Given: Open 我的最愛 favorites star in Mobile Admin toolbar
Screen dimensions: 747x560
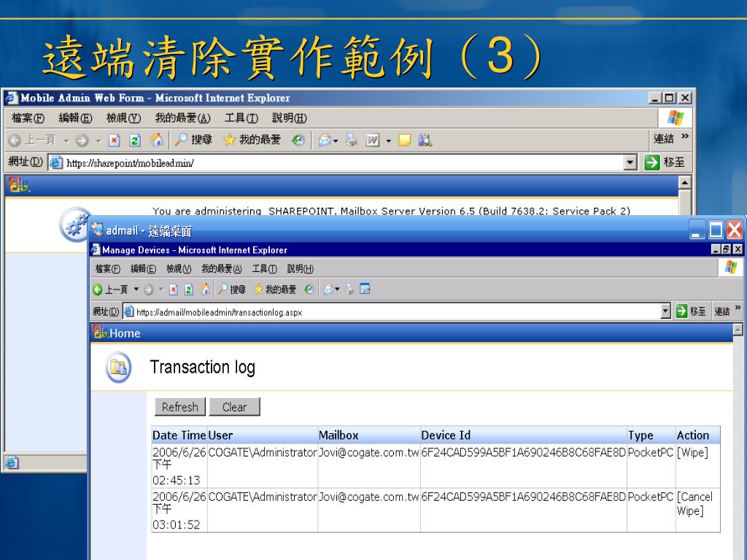Looking at the screenshot, I should [252, 139].
